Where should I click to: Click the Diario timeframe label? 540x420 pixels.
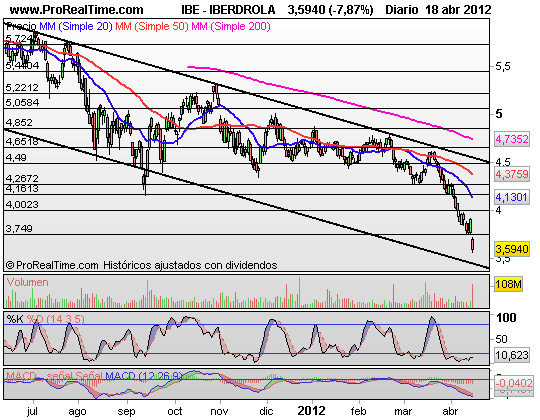click(402, 10)
